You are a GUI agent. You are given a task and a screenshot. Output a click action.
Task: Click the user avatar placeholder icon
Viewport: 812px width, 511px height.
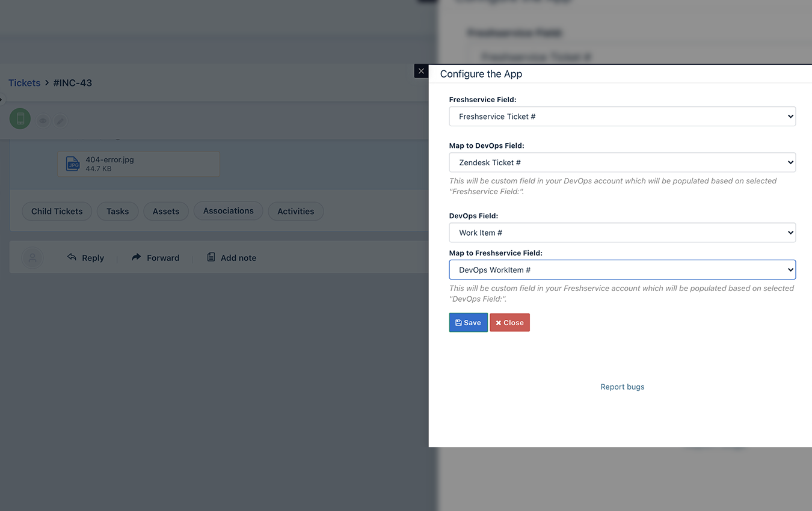click(32, 258)
